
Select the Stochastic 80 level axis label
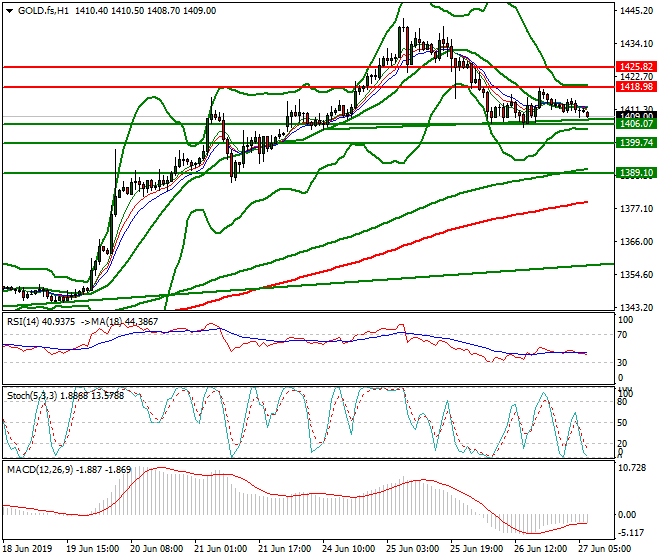point(622,402)
